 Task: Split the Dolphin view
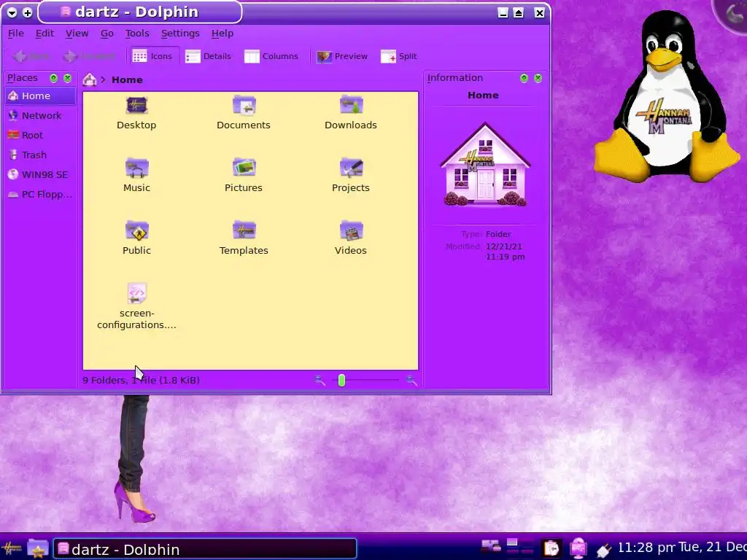click(399, 56)
